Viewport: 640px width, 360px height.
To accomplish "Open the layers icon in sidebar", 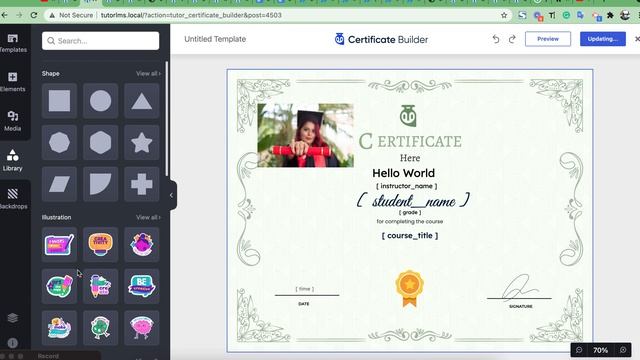I will (13, 318).
